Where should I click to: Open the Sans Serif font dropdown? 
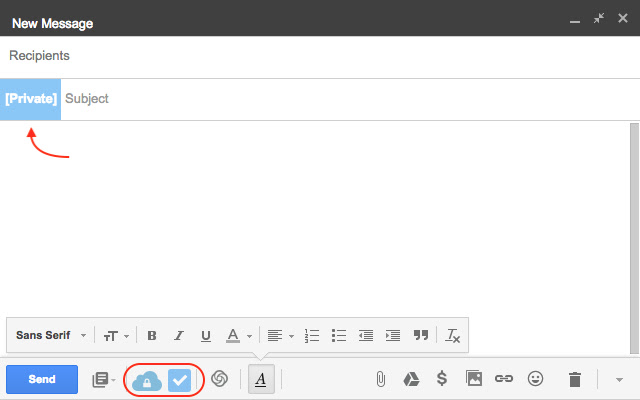51,336
